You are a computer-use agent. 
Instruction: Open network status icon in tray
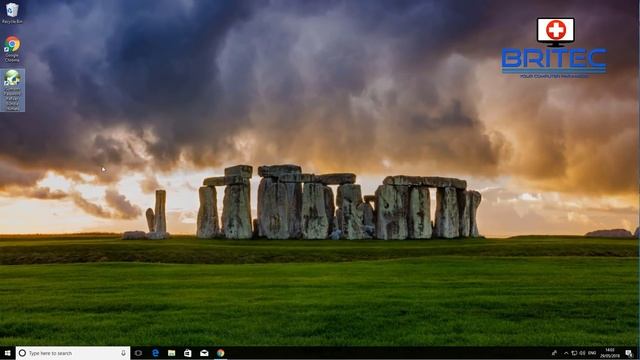pos(574,353)
